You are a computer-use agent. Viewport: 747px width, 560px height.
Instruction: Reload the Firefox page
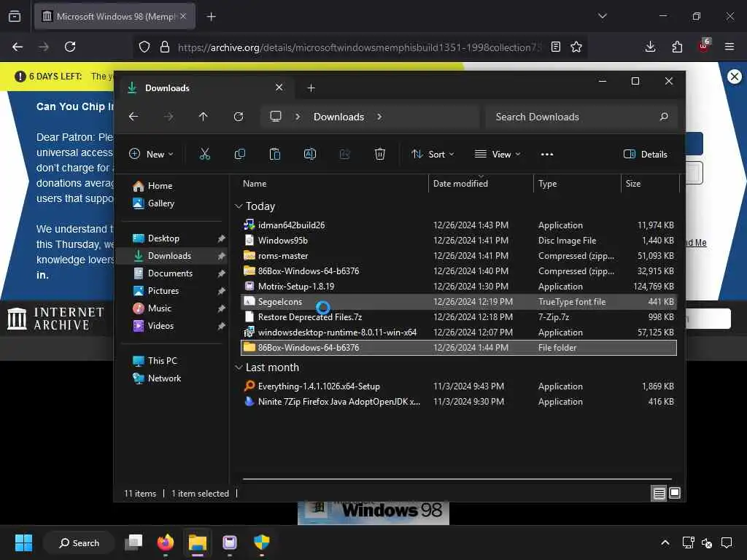coord(70,47)
